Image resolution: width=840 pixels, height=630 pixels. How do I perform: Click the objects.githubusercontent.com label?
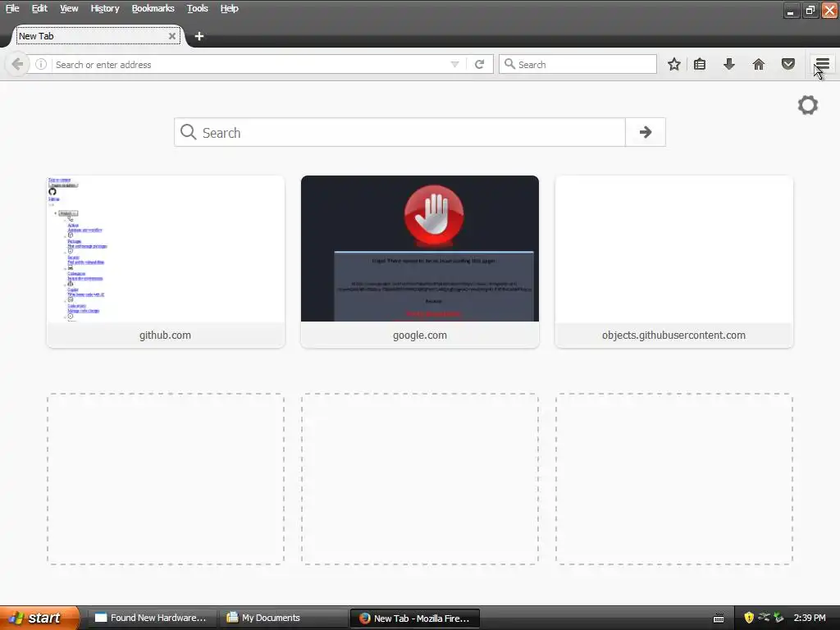[x=673, y=335]
